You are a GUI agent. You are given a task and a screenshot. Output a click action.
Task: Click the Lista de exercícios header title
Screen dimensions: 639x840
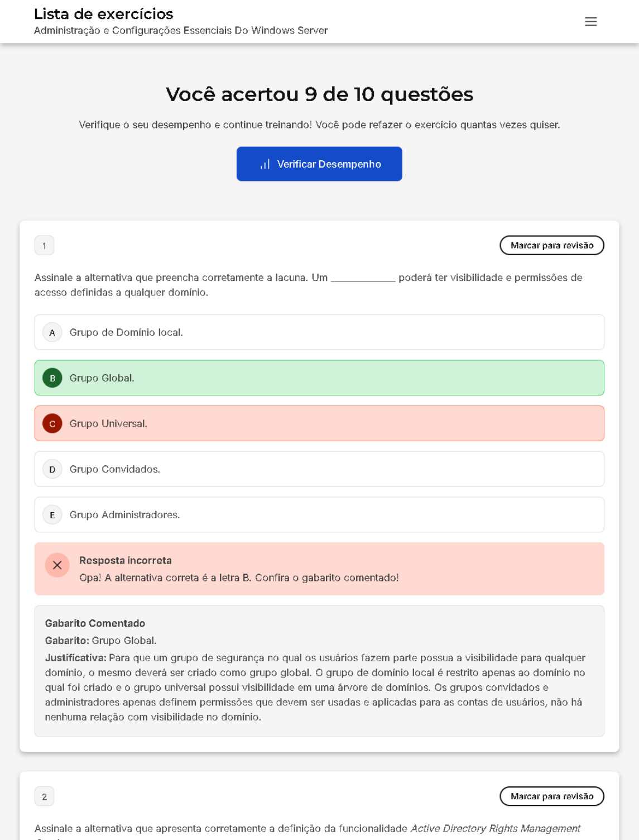104,14
